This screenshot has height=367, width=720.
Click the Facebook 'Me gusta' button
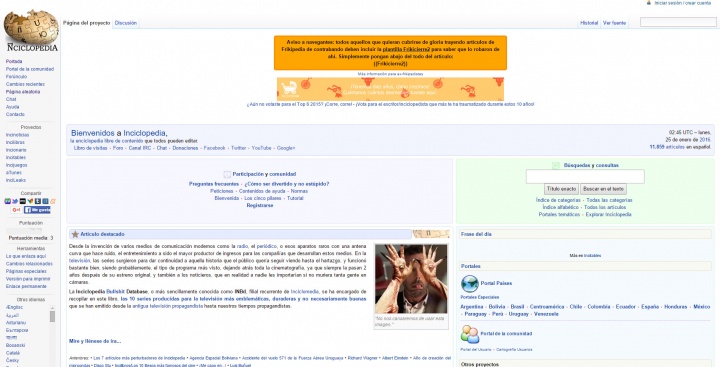pyautogui.click(x=37, y=210)
